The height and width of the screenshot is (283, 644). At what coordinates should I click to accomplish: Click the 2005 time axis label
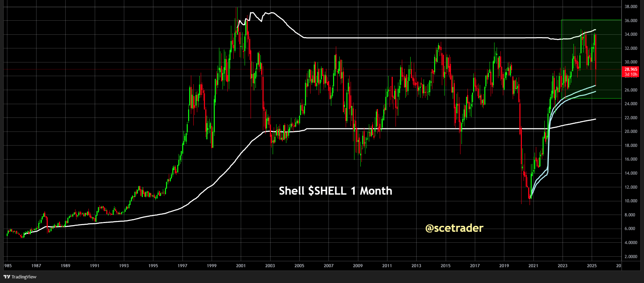pos(299,266)
